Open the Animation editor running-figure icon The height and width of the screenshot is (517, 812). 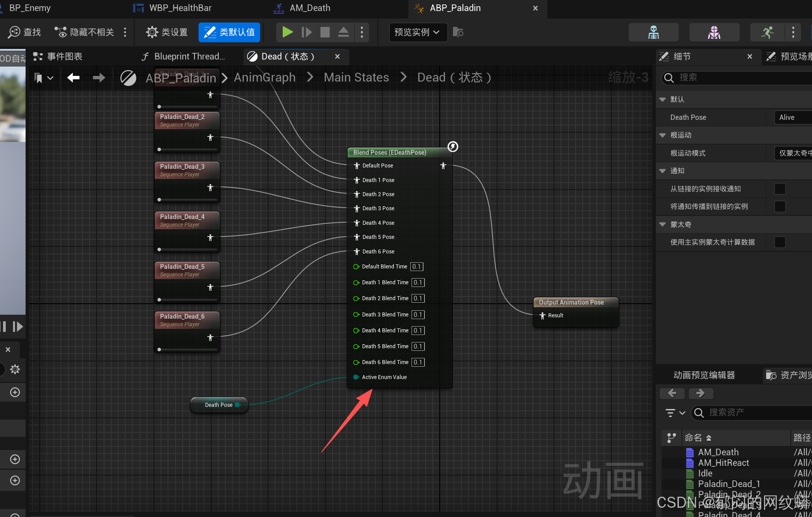[x=767, y=32]
